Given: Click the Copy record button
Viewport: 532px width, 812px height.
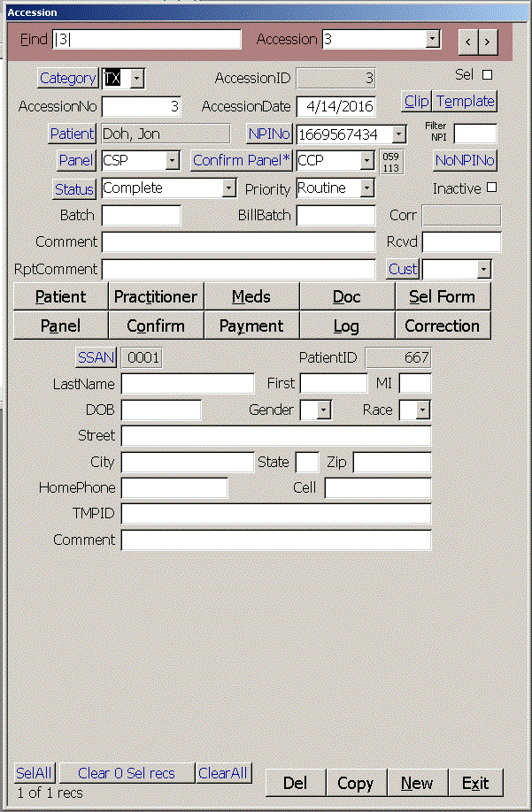Looking at the screenshot, I should pyautogui.click(x=355, y=783).
